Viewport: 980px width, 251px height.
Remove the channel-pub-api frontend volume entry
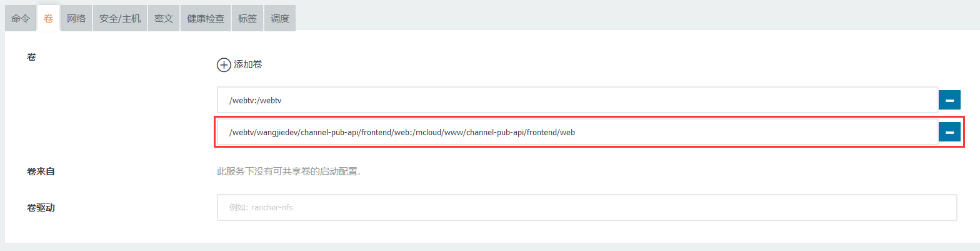[949, 132]
